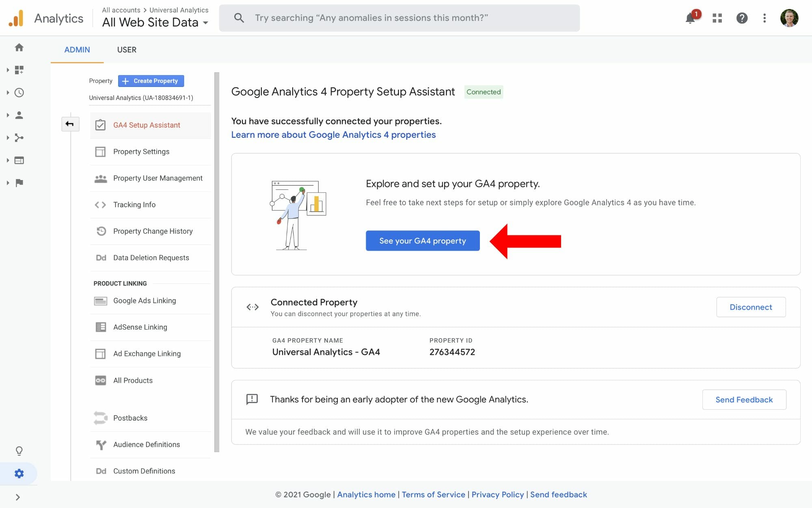
Task: Click the GA4 Setup Assistant checklist icon
Action: [x=100, y=125]
